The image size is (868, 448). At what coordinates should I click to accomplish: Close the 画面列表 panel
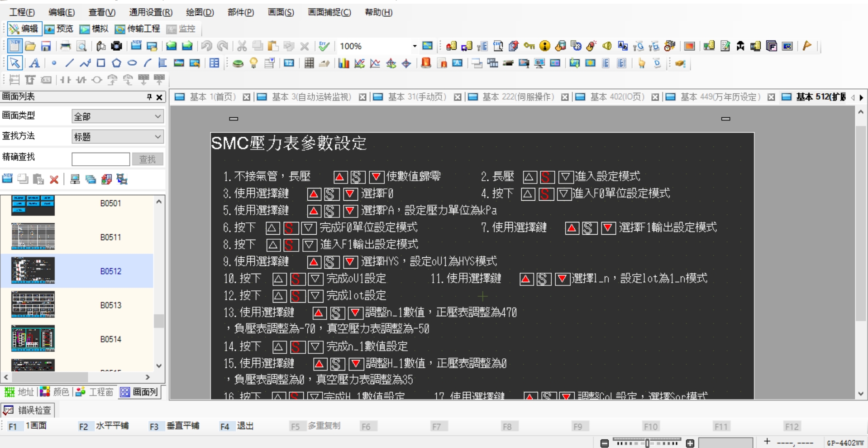(159, 97)
